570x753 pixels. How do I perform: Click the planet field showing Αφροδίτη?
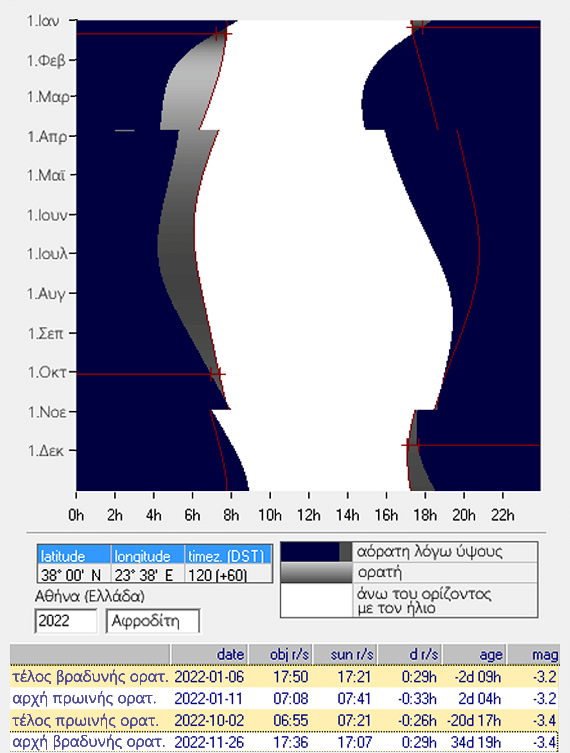[153, 621]
